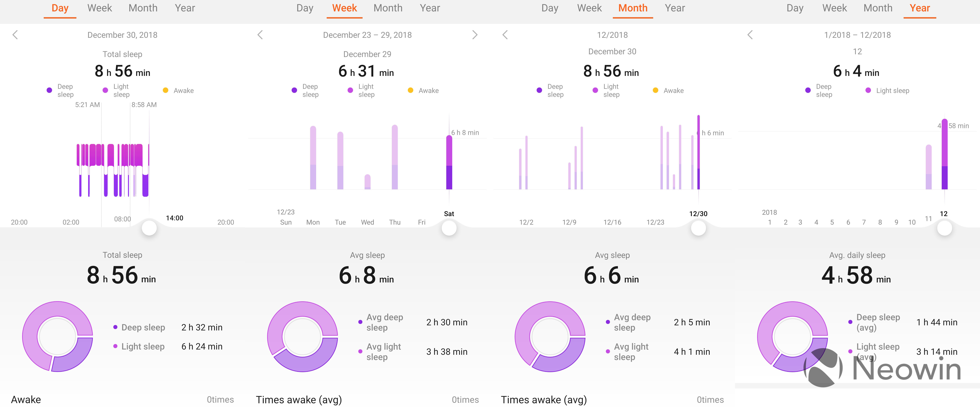Grab the year slider knob under month 12
The height and width of the screenshot is (407, 980).
coord(945,228)
